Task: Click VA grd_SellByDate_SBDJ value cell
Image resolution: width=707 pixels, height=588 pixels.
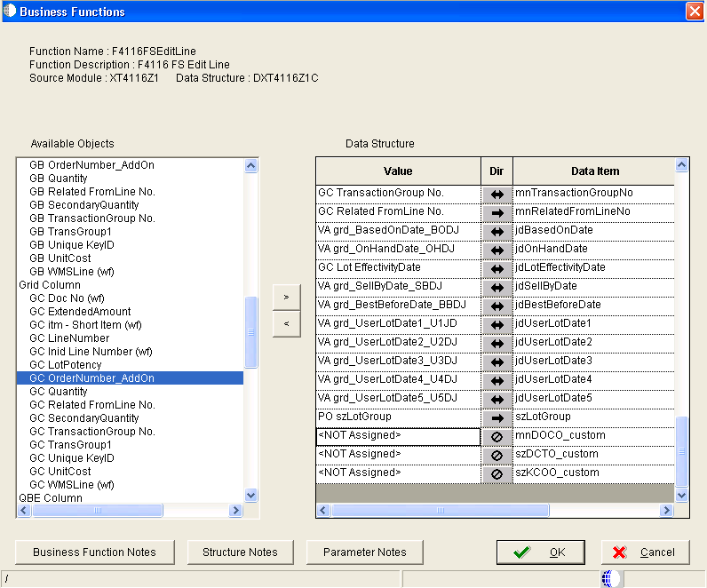Action: (x=398, y=288)
